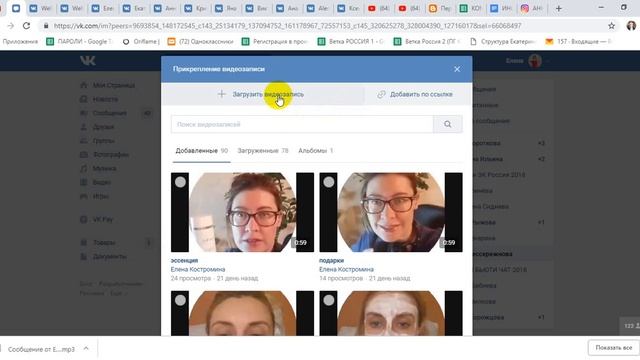Switch to the Добавленные tab

point(202,151)
